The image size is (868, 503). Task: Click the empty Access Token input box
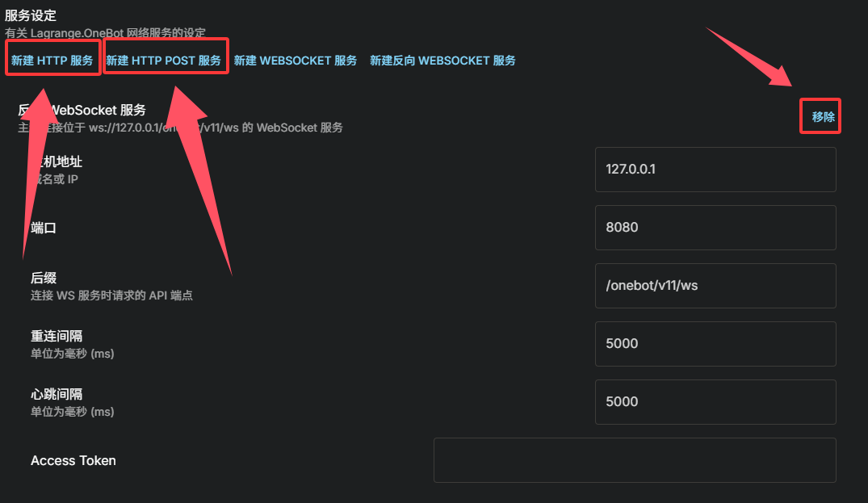tap(635, 460)
